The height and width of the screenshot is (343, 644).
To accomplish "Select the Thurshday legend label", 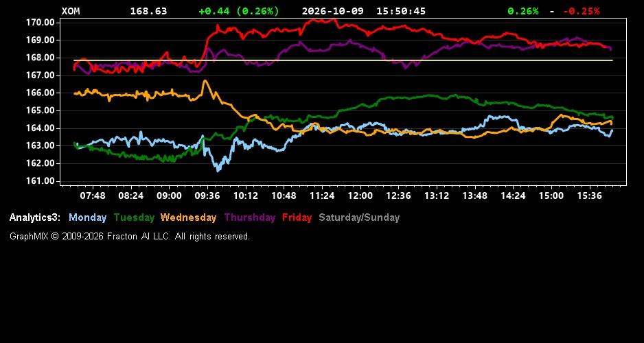I will tap(250, 218).
